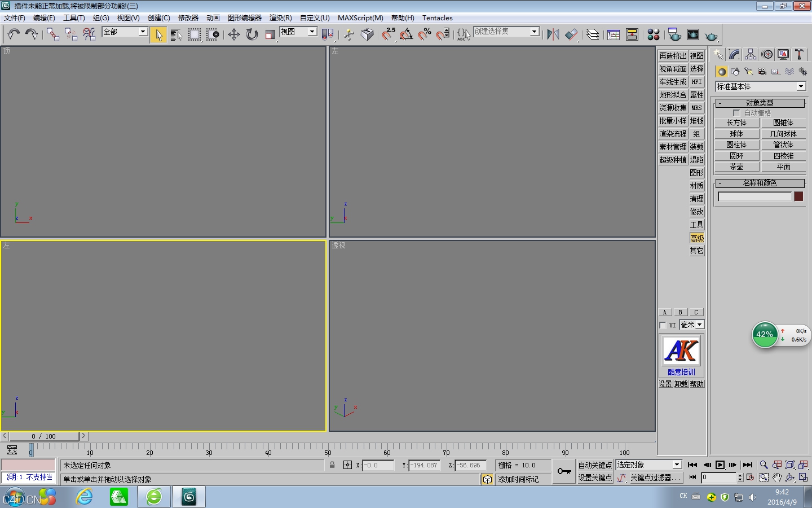Switch to the Modify command panel tab
The width and height of the screenshot is (812, 508).
[734, 54]
